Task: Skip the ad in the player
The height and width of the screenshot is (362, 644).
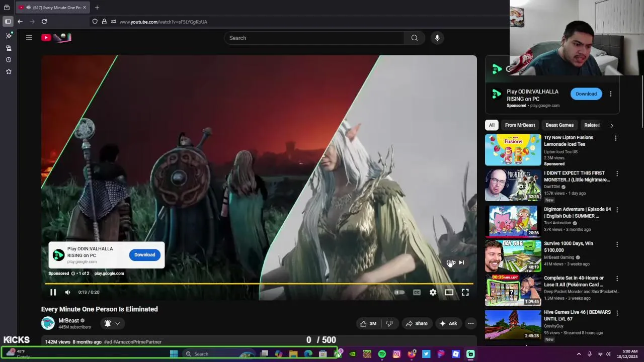Action: click(455, 262)
